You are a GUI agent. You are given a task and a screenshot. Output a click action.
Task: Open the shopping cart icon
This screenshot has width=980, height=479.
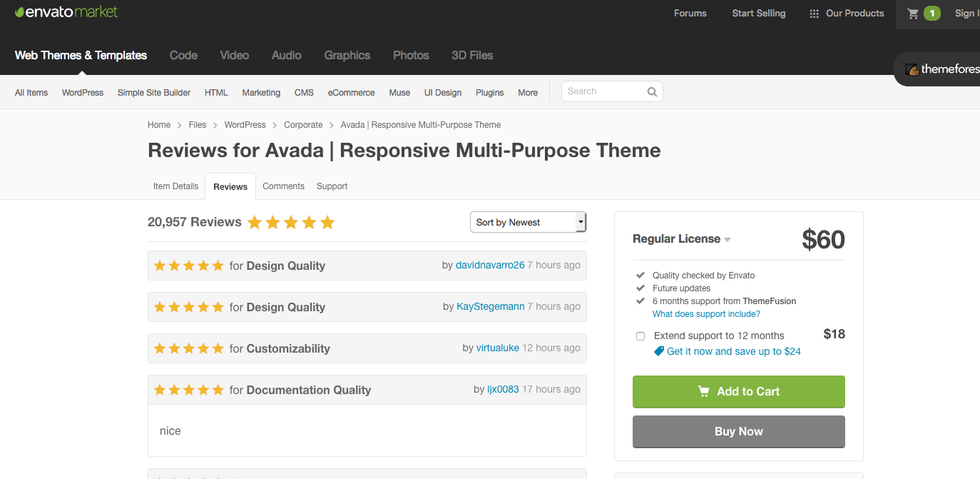[912, 14]
